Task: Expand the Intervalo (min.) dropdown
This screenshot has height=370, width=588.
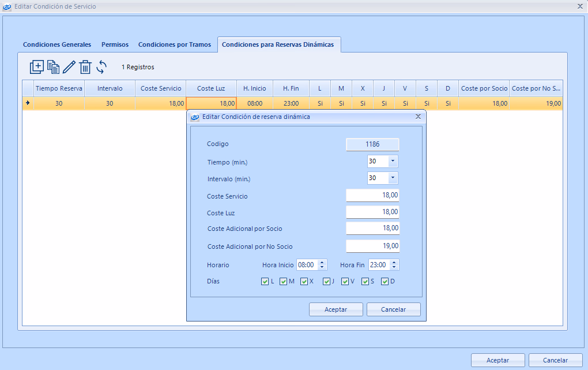Action: (x=393, y=178)
